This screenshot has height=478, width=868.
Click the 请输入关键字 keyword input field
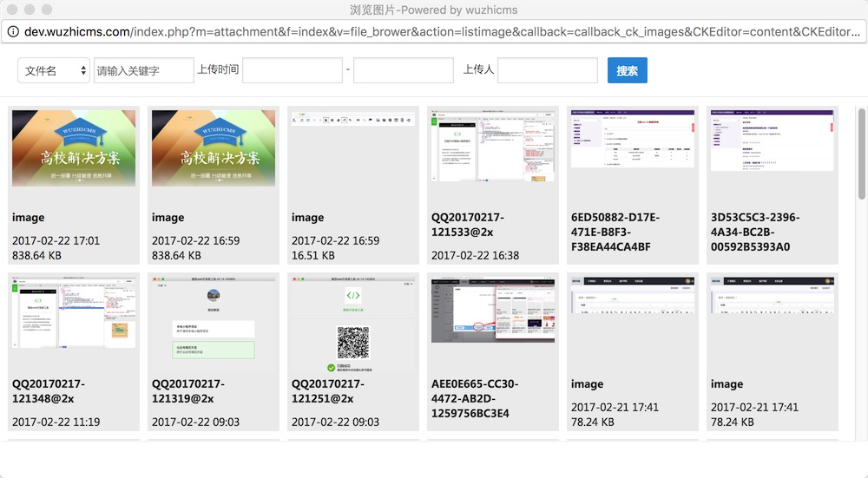point(143,71)
